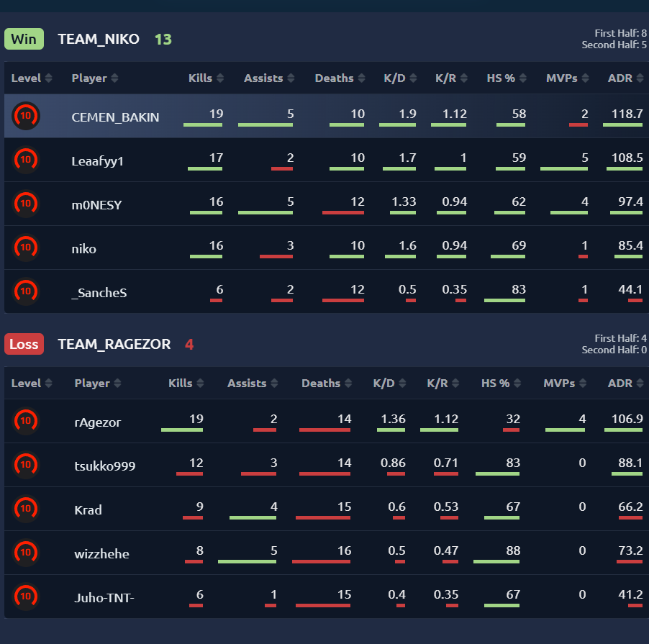Click rAgezor's ADR value 106.9
The image size is (649, 644).
point(627,419)
